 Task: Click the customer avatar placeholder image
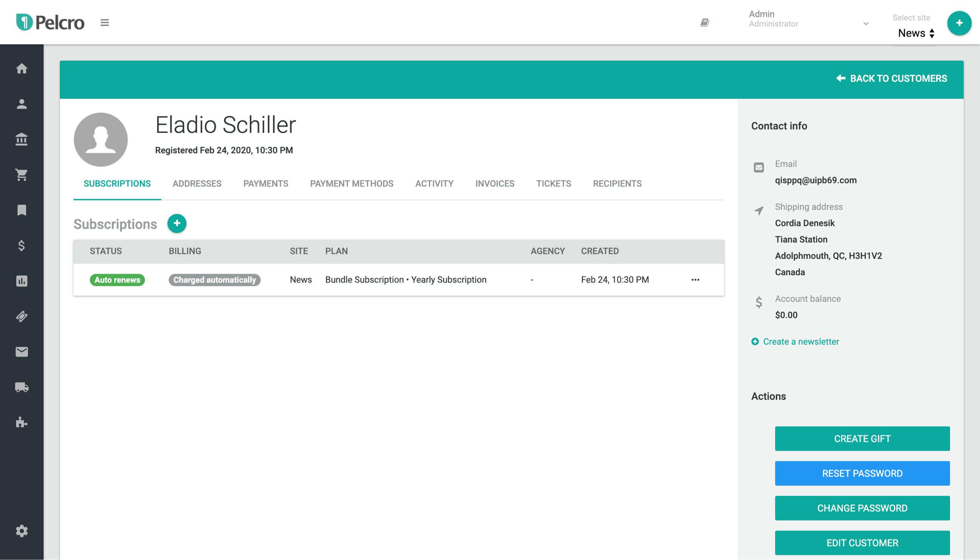[101, 140]
